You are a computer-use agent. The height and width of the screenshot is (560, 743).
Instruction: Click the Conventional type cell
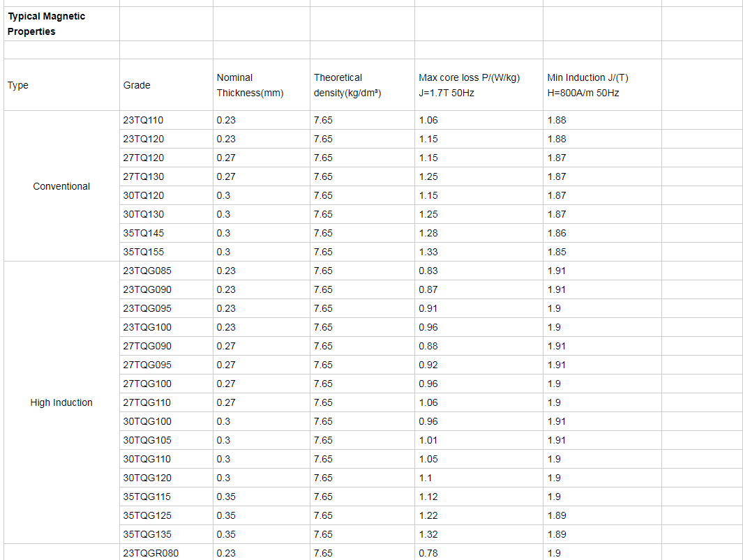click(61, 186)
